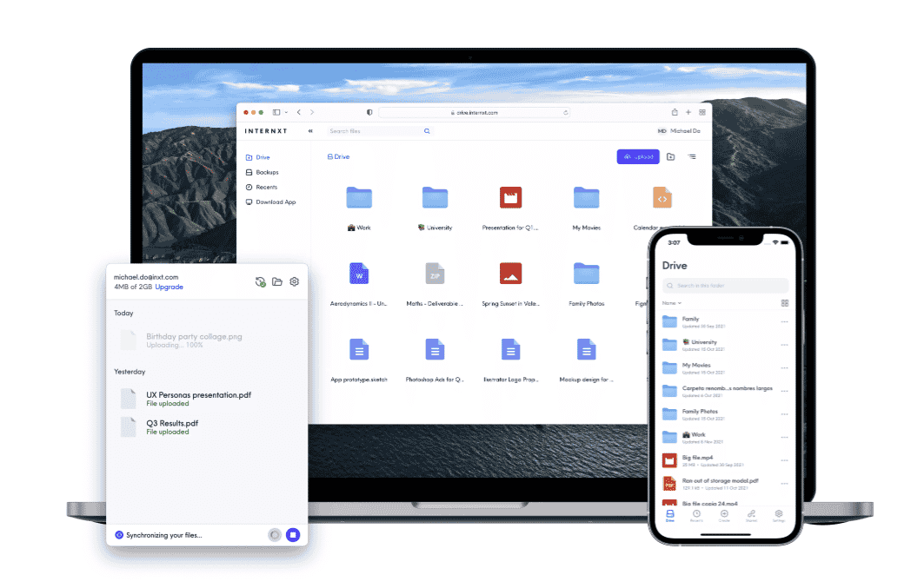Click the new folder icon next to Upload
Image resolution: width=911 pixels, height=588 pixels.
[670, 156]
